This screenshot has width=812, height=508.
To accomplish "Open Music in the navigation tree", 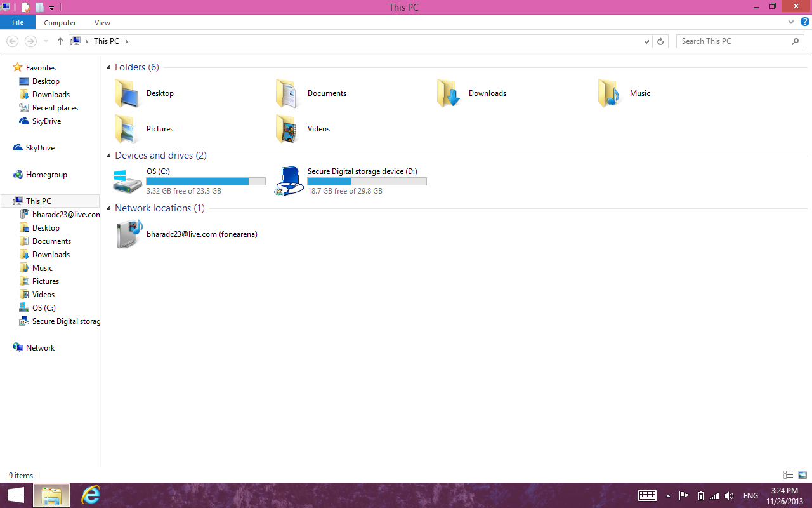I will (43, 268).
